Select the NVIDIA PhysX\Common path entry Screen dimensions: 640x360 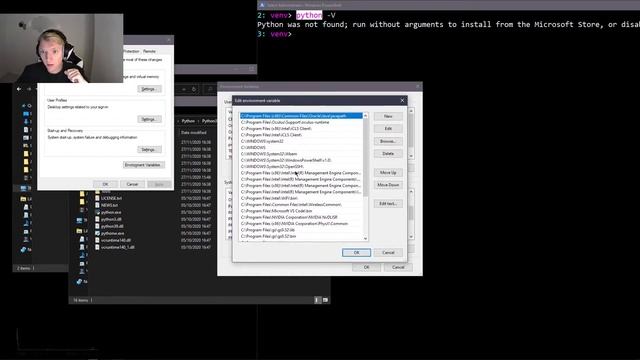301,224
